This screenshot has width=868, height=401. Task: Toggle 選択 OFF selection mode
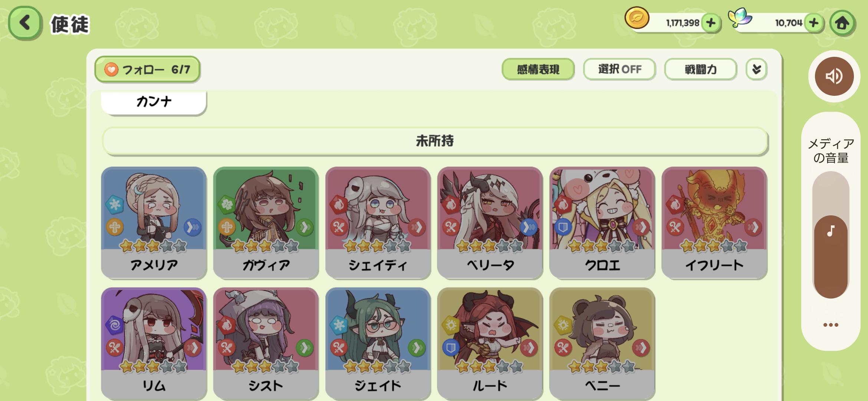point(619,69)
